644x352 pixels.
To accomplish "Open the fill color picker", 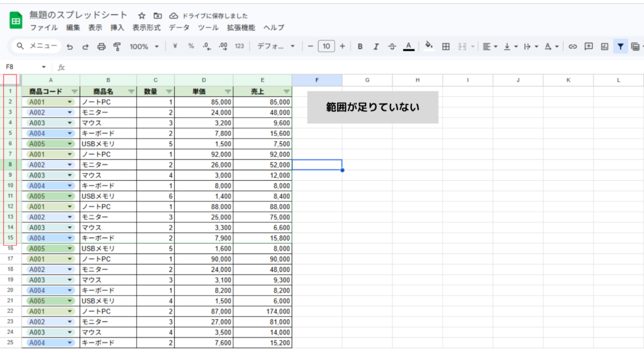I will 429,47.
